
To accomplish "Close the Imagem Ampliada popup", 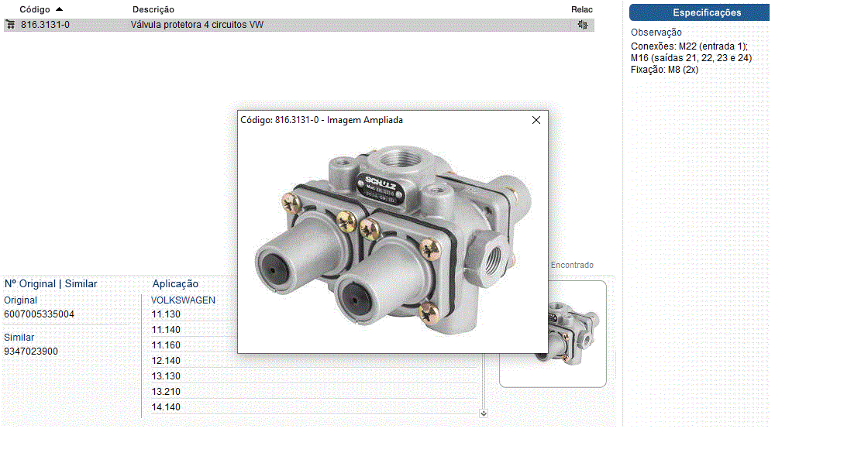I will click(x=536, y=120).
